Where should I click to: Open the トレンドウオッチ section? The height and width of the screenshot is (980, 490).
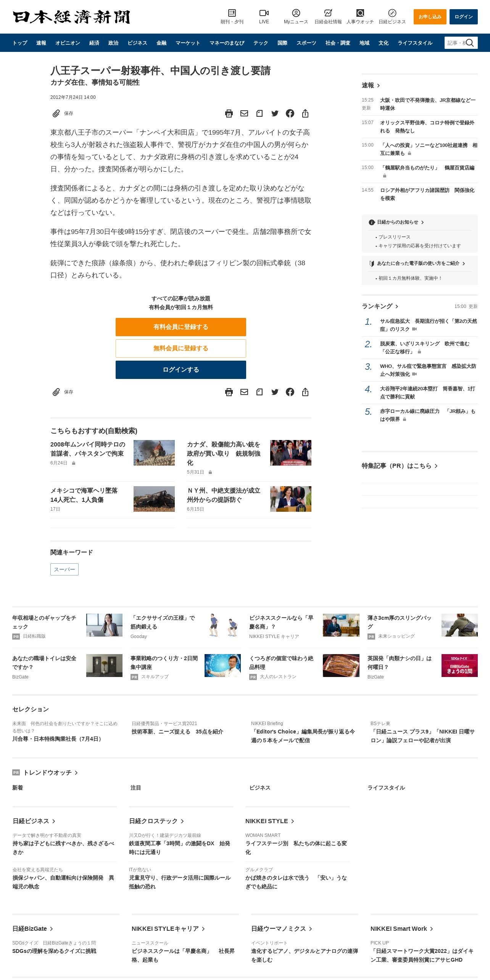50,772
